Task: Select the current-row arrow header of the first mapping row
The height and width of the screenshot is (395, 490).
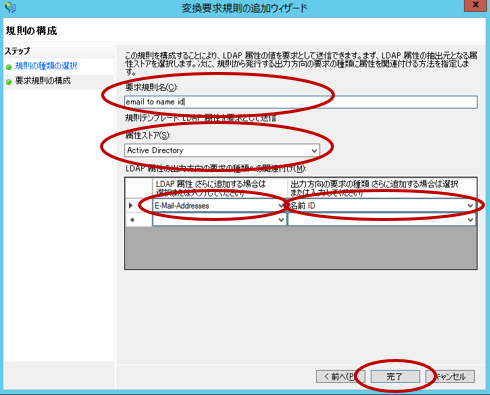Action: click(138, 206)
